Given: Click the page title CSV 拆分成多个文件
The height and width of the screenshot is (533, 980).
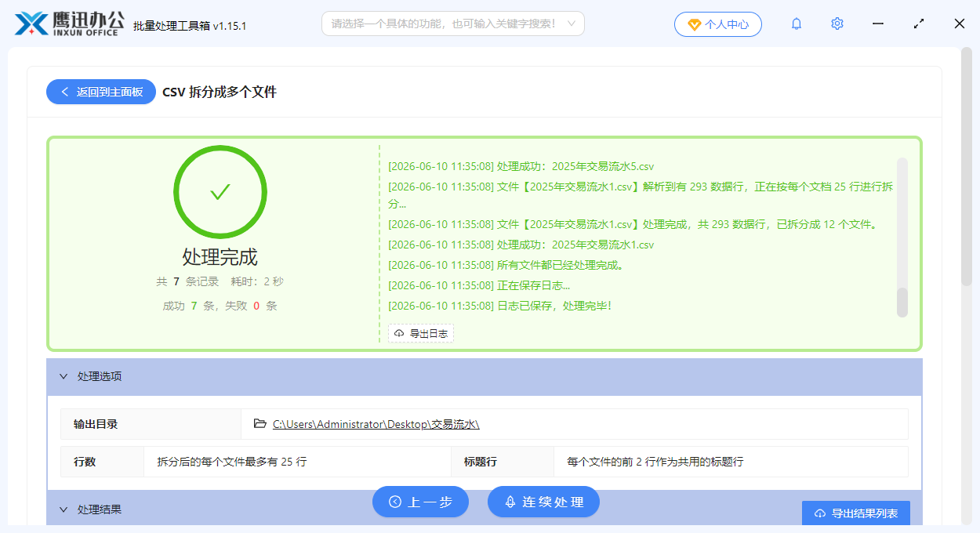Looking at the screenshot, I should pyautogui.click(x=220, y=92).
